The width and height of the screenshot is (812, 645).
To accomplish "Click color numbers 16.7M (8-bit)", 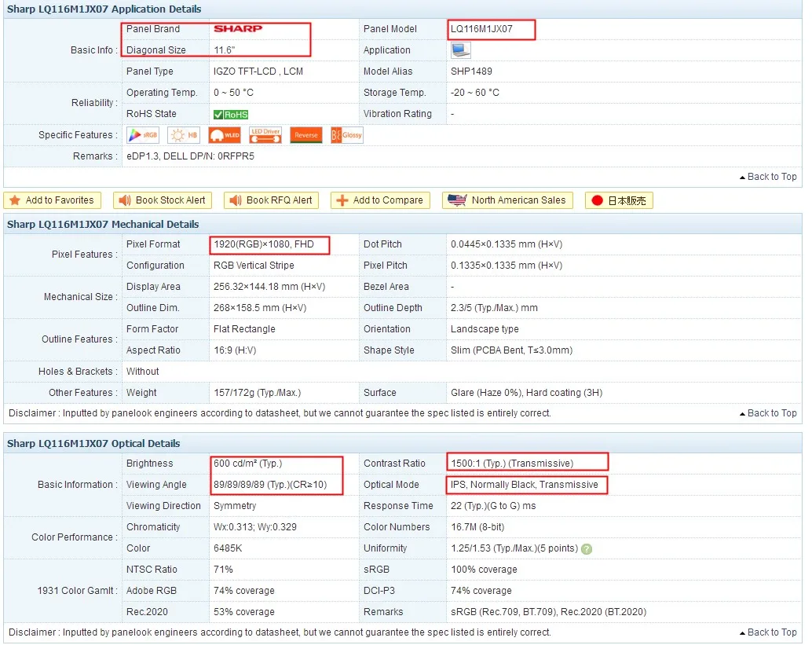I will tap(477, 527).
